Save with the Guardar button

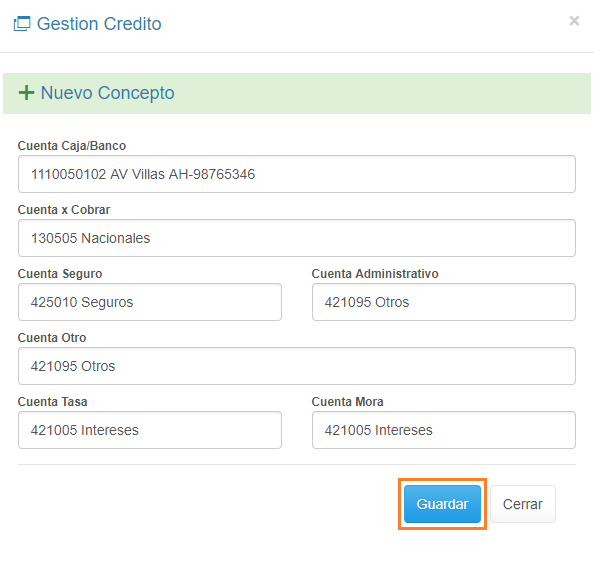coord(442,504)
